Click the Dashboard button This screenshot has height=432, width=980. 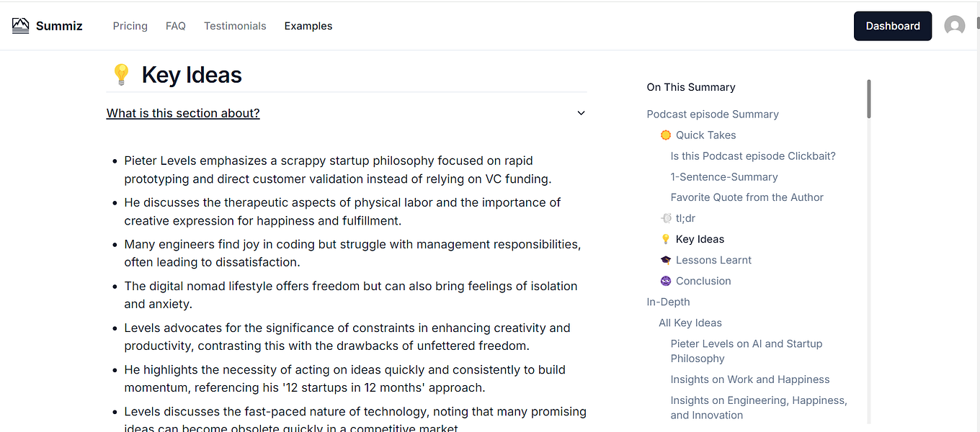tap(892, 26)
